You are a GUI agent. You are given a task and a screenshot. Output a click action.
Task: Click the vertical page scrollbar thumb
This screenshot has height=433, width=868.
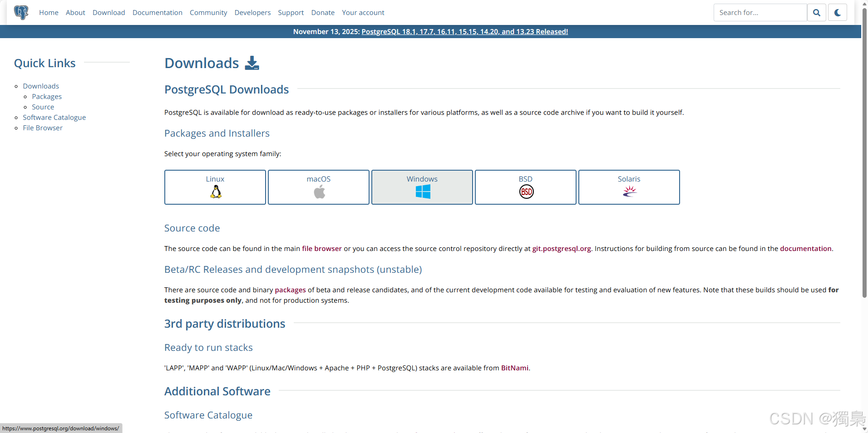click(x=864, y=153)
